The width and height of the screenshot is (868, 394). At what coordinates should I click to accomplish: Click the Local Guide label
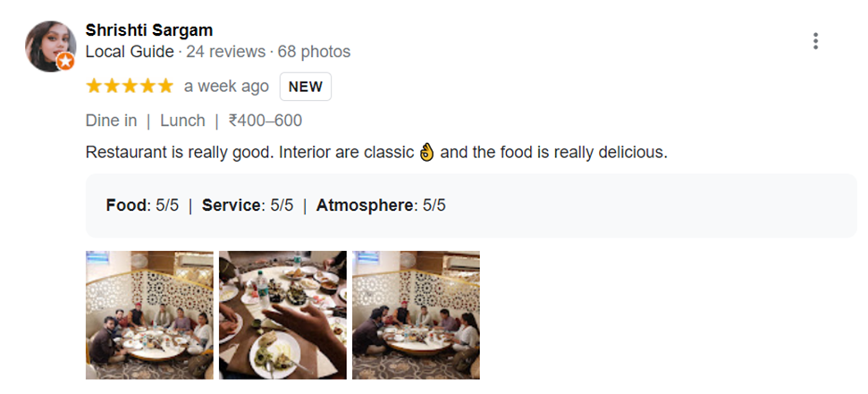tap(130, 52)
